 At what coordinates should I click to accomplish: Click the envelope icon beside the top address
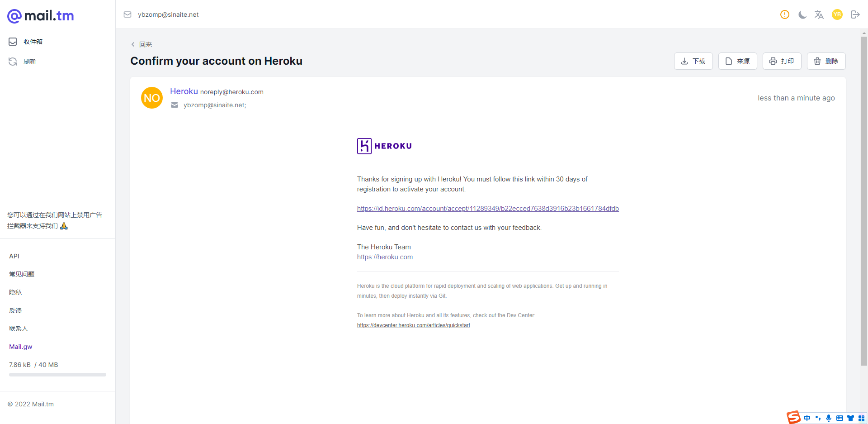[127, 14]
